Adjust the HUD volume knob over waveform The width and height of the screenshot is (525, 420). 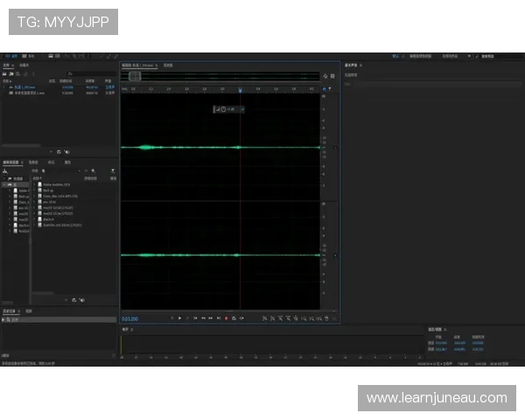point(223,109)
